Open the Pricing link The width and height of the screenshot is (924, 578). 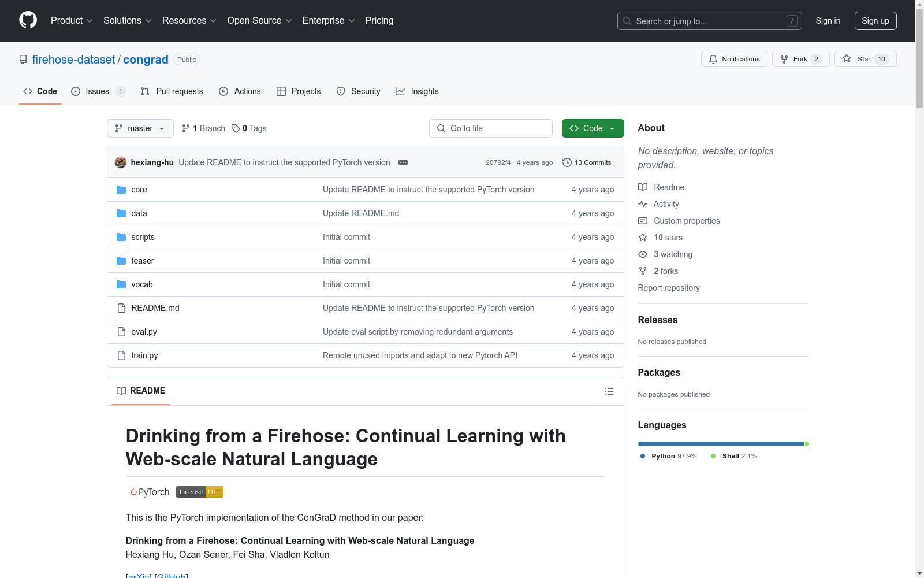379,21
